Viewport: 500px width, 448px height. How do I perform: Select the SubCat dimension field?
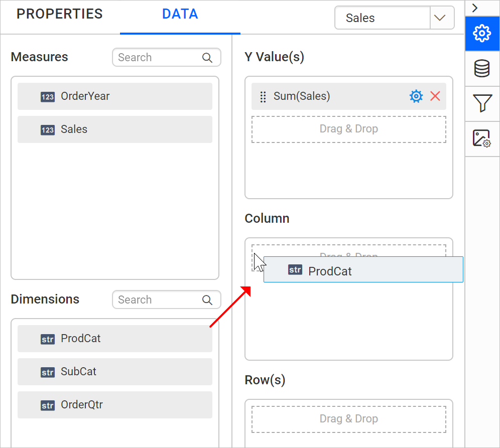[115, 372]
